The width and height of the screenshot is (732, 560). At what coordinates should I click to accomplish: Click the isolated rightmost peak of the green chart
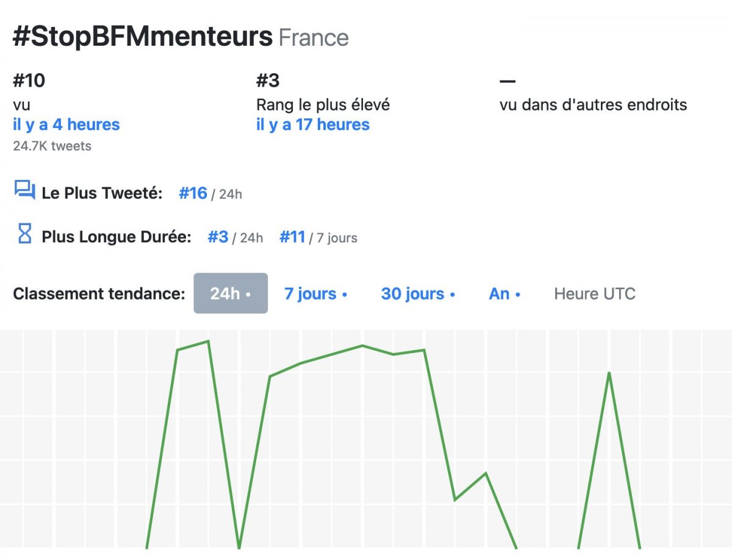point(609,373)
